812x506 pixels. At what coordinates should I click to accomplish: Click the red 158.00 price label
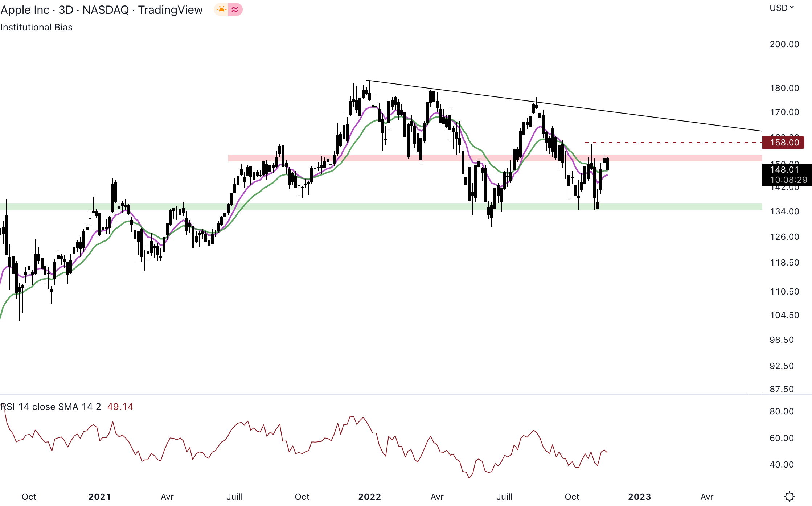[783, 143]
